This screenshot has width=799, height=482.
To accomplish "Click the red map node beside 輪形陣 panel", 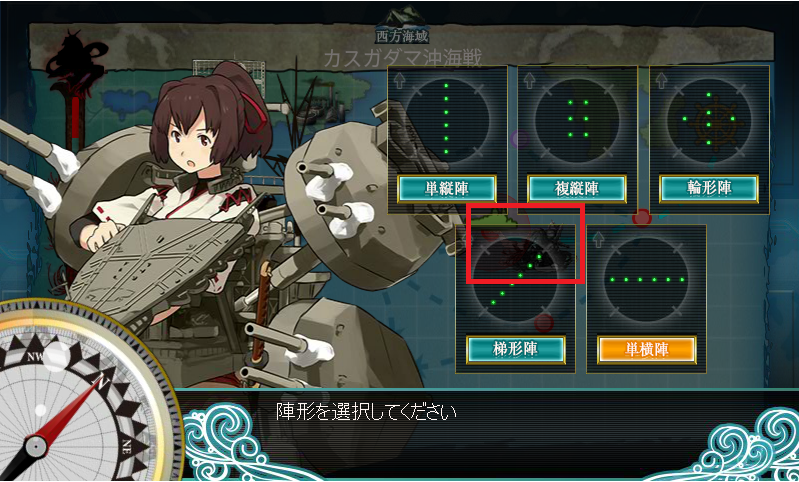I will (x=642, y=218).
